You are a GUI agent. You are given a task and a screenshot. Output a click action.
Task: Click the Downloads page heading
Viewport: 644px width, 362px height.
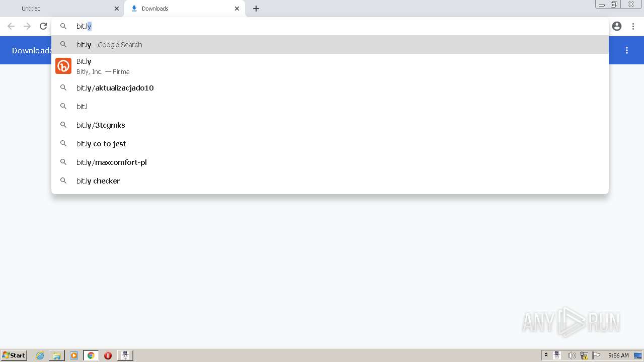point(31,50)
